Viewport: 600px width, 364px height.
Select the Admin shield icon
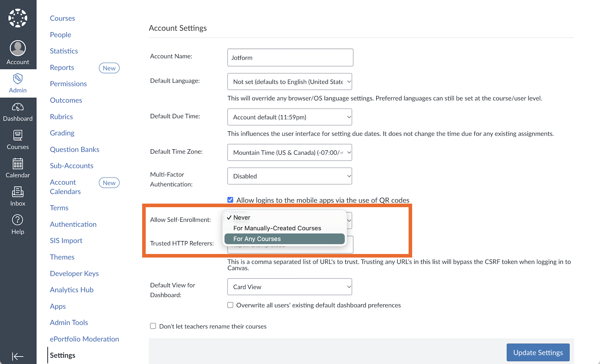pos(18,78)
